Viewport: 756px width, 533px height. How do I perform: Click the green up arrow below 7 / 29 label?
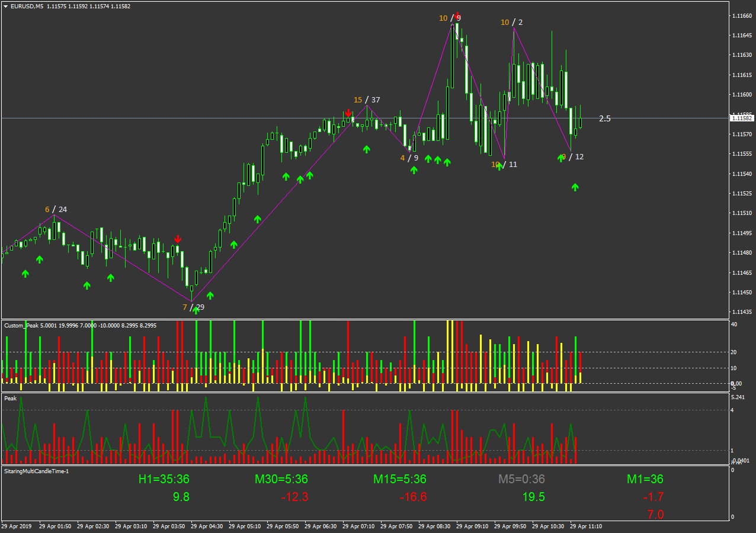(196, 311)
